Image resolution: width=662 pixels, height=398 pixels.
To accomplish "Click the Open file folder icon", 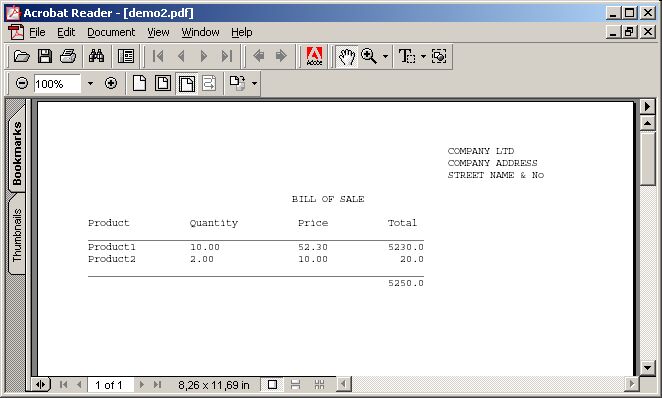I will (22, 56).
